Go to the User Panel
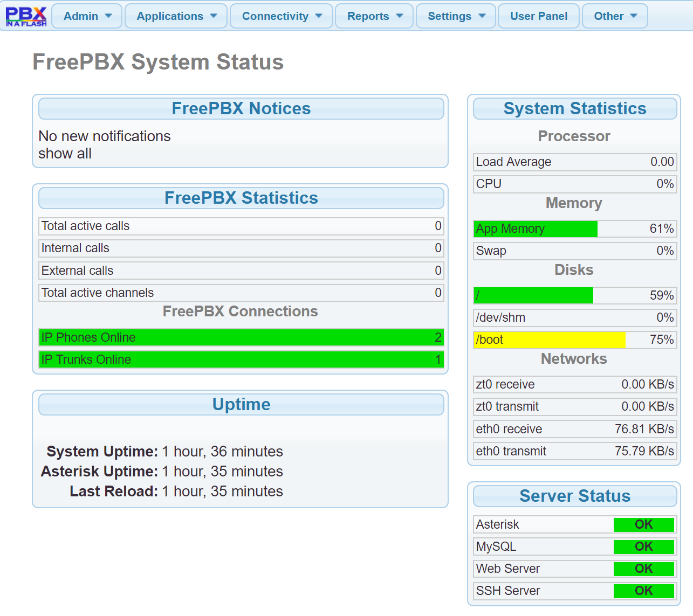This screenshot has width=693, height=616. [x=539, y=16]
